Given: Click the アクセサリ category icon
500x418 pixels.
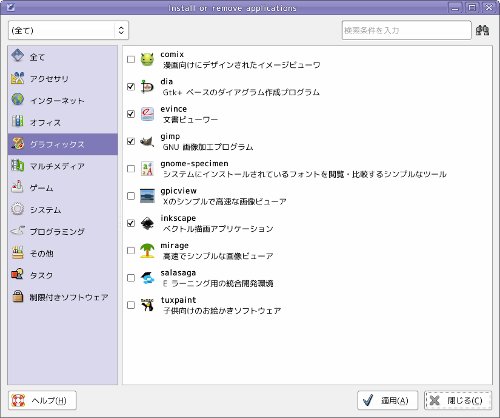Looking at the screenshot, I should pyautogui.click(x=17, y=78).
